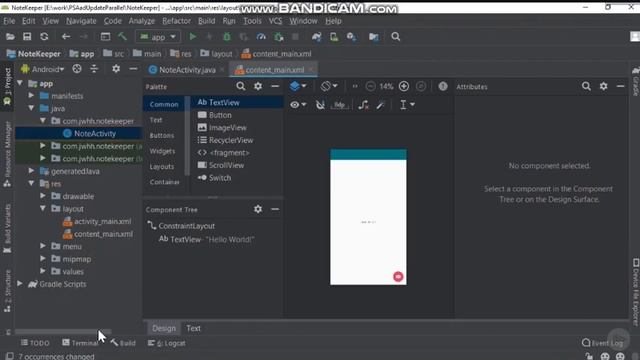Click the warnings and errors indicator icon
Image resolution: width=640 pixels, height=360 pixels.
point(443,86)
